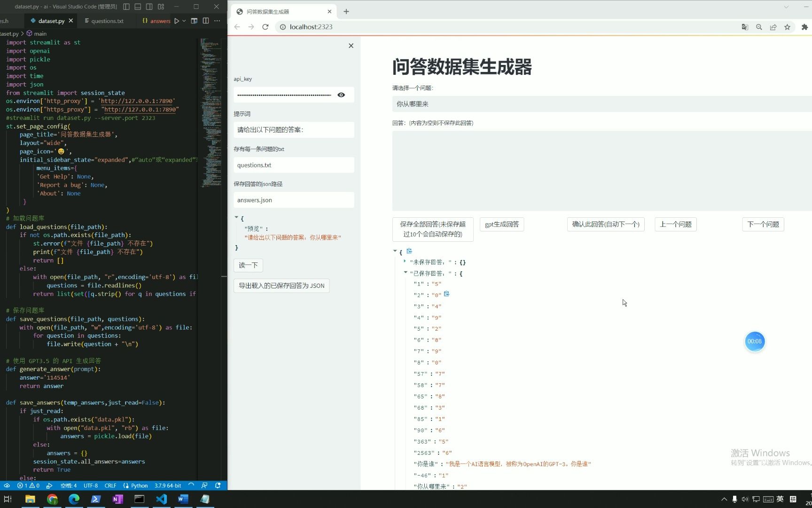This screenshot has height=508, width=812.
Task: Click the breadcrumb main symbol icon
Action: point(29,33)
